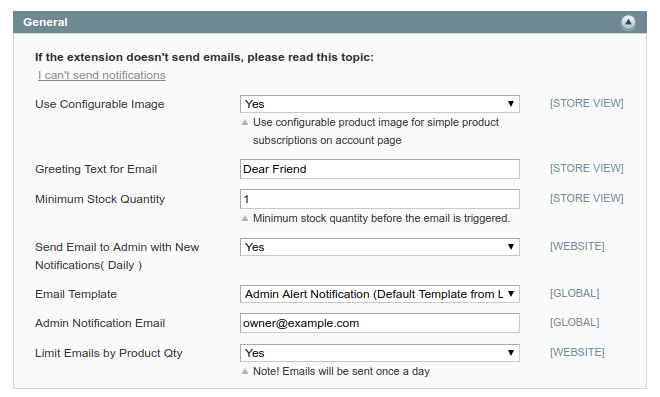Click the General section header title

[x=45, y=22]
